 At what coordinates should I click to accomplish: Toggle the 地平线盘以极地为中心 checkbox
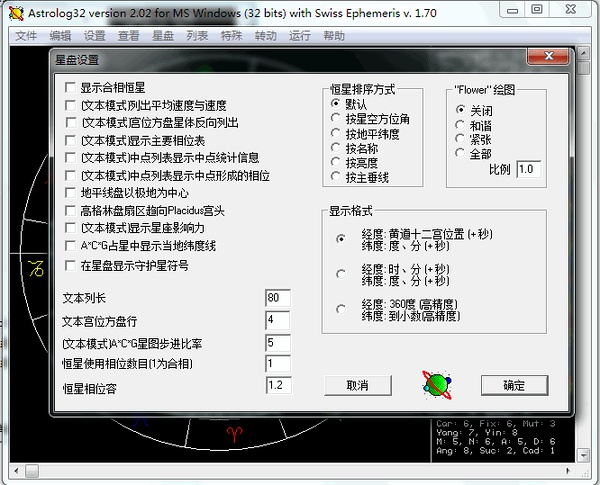[x=69, y=193]
